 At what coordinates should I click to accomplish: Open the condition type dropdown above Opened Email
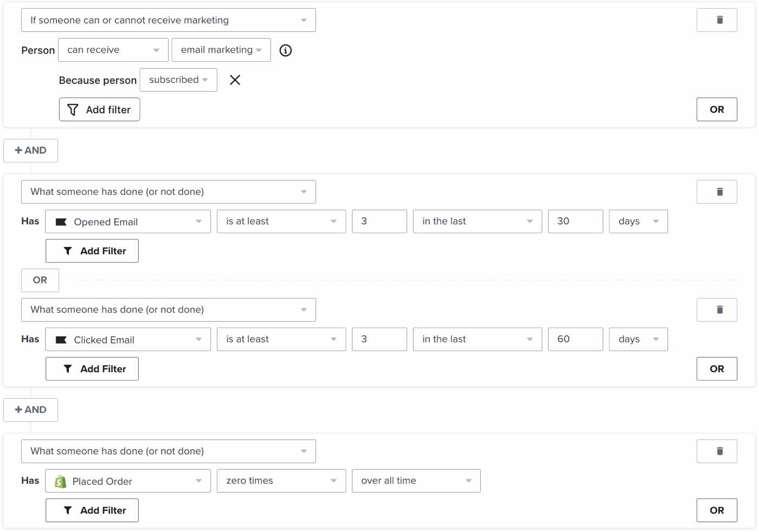pyautogui.click(x=169, y=192)
